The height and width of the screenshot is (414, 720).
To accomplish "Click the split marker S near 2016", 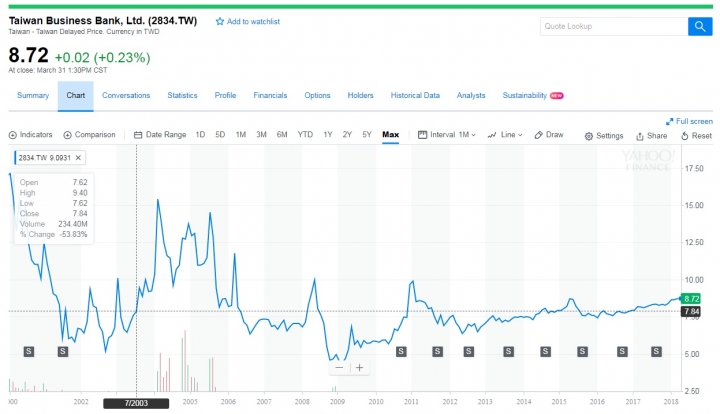I will 582,352.
